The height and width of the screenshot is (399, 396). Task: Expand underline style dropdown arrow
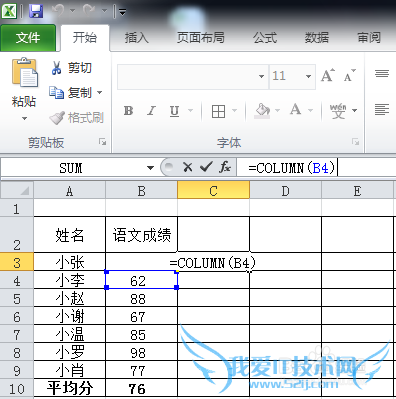click(x=191, y=110)
